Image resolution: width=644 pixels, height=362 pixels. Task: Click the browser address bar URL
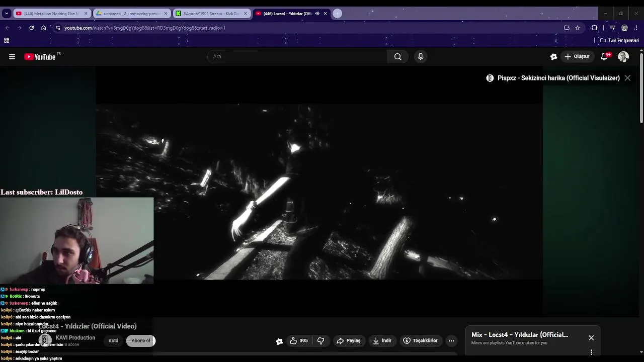click(145, 28)
